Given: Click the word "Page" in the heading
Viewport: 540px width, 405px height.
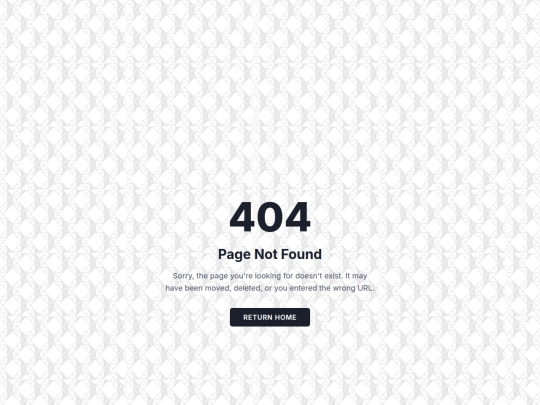Looking at the screenshot, I should [x=235, y=255].
